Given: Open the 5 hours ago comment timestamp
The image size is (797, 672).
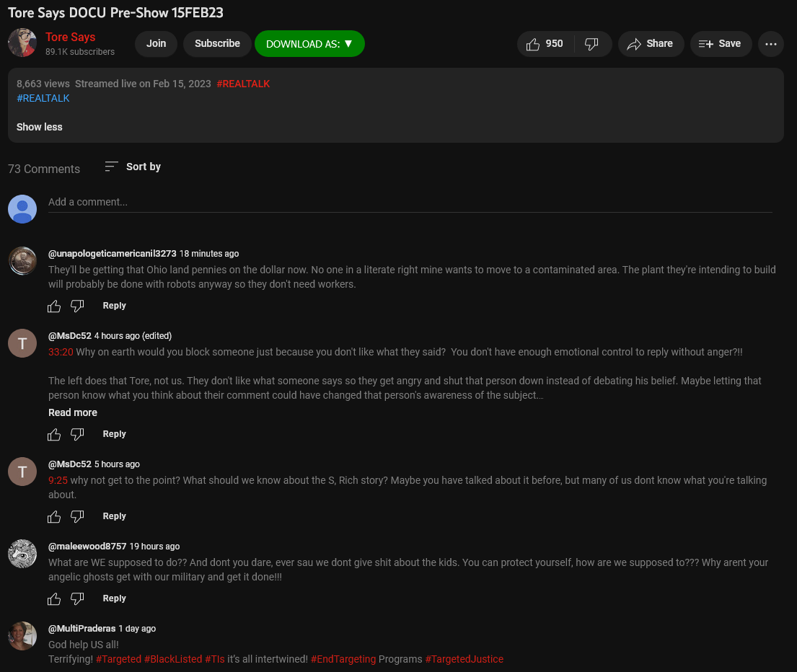Looking at the screenshot, I should pyautogui.click(x=117, y=464).
